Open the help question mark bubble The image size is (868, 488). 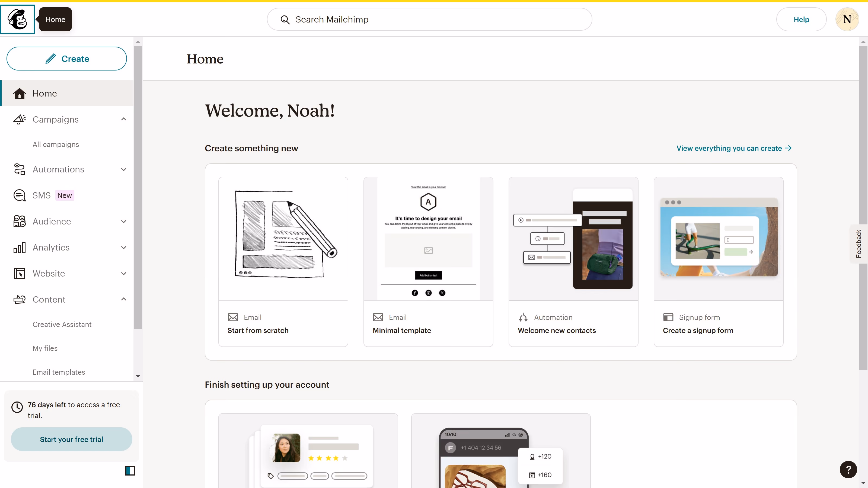click(x=848, y=470)
